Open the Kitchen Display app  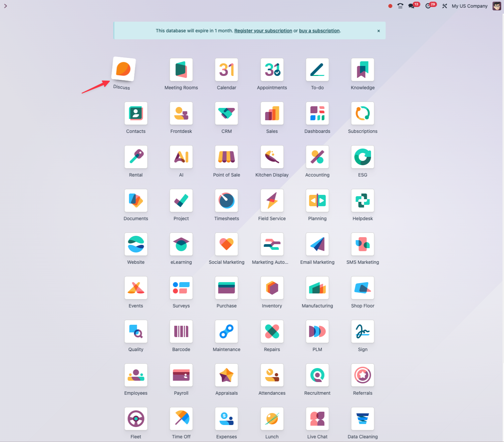pyautogui.click(x=272, y=157)
